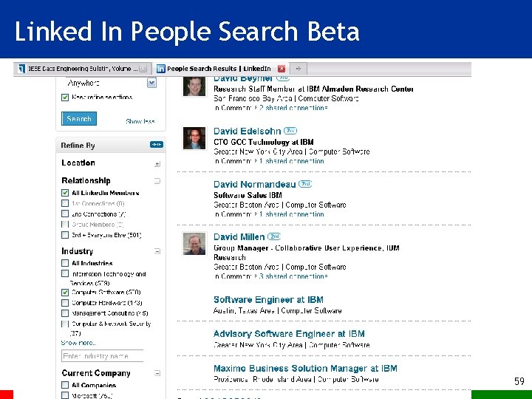The image size is (532, 399).
Task: Open Advisory Software Engineer at IBM result
Action: pos(289,334)
